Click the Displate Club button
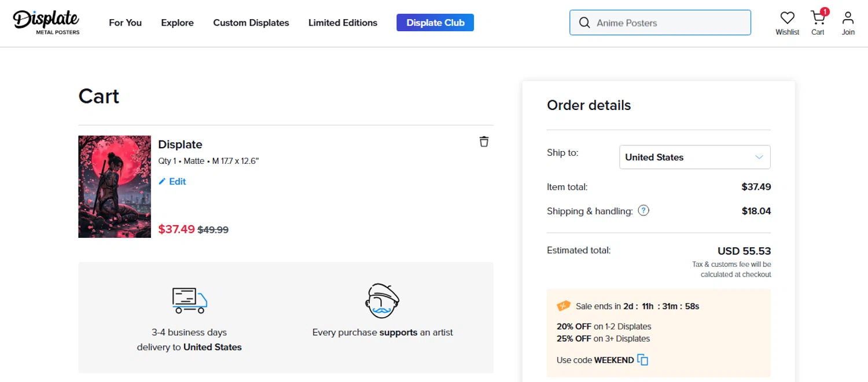The width and height of the screenshot is (868, 382). 435,23
